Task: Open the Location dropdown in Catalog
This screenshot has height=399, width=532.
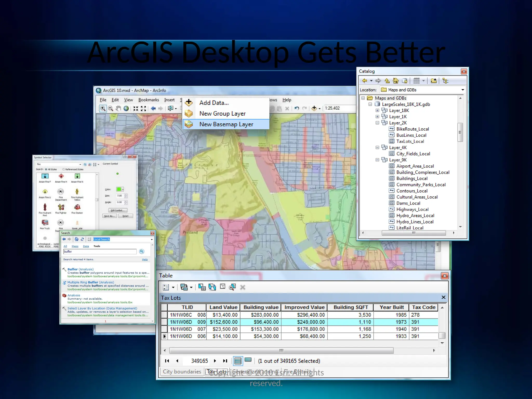Action: (462, 90)
